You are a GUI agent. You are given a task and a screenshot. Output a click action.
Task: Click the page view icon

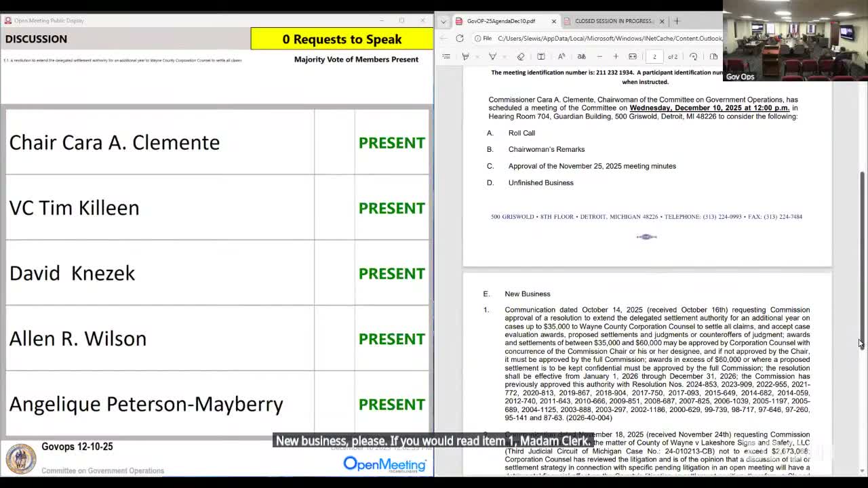[x=713, y=56]
